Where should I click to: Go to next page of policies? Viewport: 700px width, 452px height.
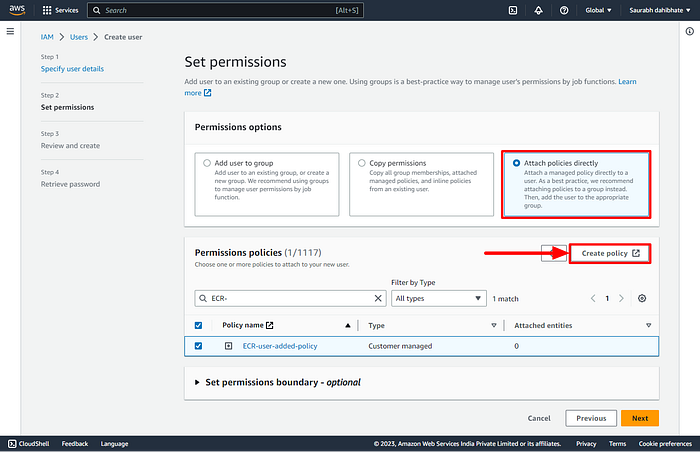(x=621, y=298)
